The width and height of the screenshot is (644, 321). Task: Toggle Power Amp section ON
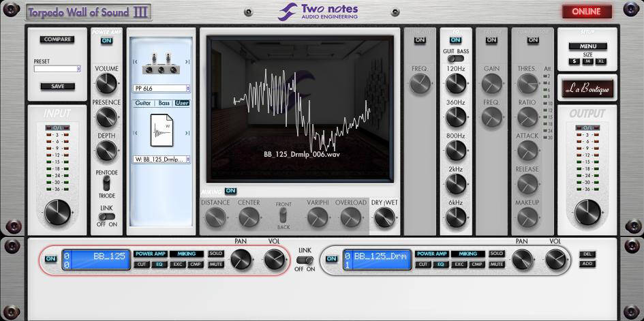pos(106,40)
